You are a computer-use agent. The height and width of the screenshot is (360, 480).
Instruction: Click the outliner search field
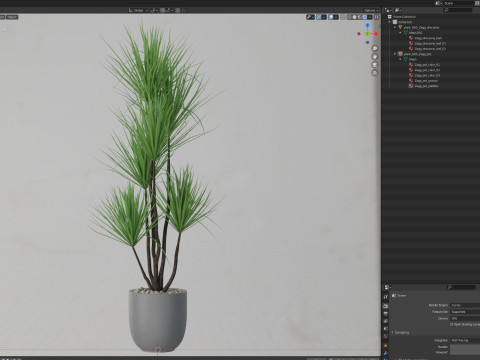coord(458,10)
